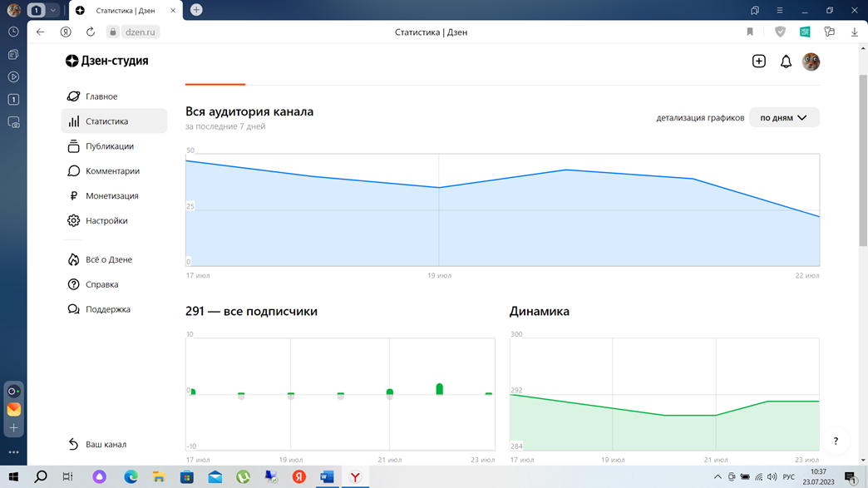Image resolution: width=868 pixels, height=488 pixels.
Task: Click the 21 июл bar in subscribers chart
Action: [390, 393]
